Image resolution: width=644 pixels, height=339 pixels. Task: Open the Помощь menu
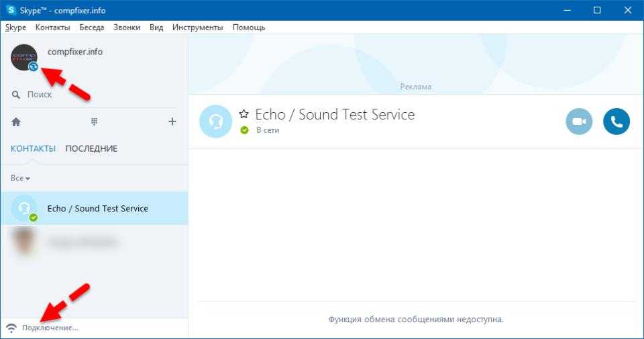(248, 28)
